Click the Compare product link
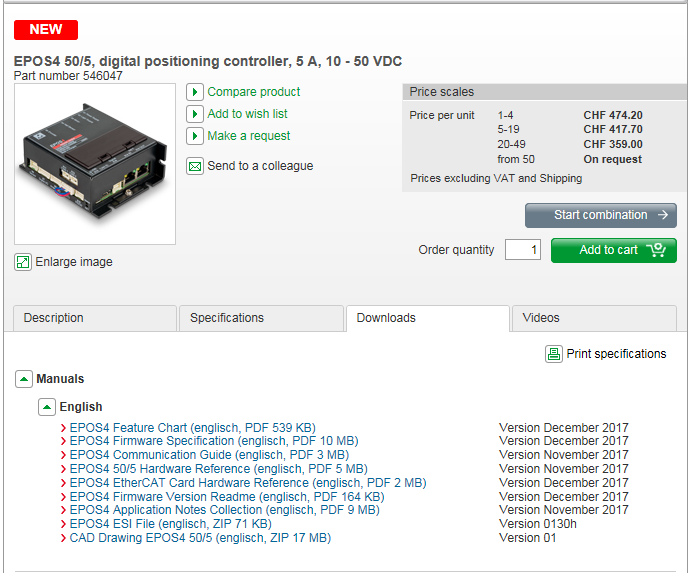Image resolution: width=688 pixels, height=573 pixels. click(x=254, y=92)
